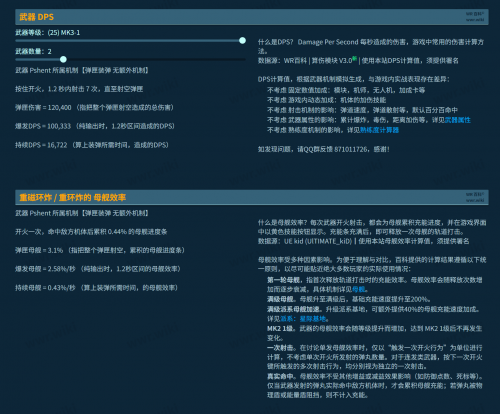Click the 武器数量: 2 label
Image resolution: width=500 pixels, height=414 pixels.
point(33,51)
